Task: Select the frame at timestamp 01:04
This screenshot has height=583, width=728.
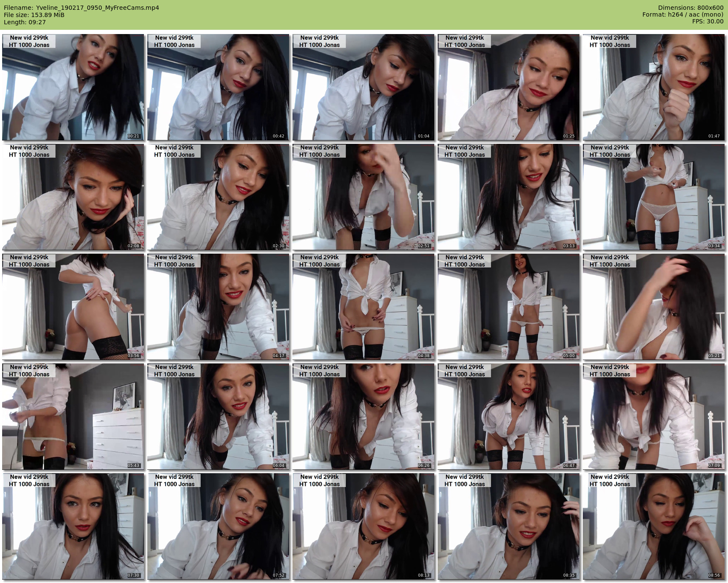Action: pos(364,87)
